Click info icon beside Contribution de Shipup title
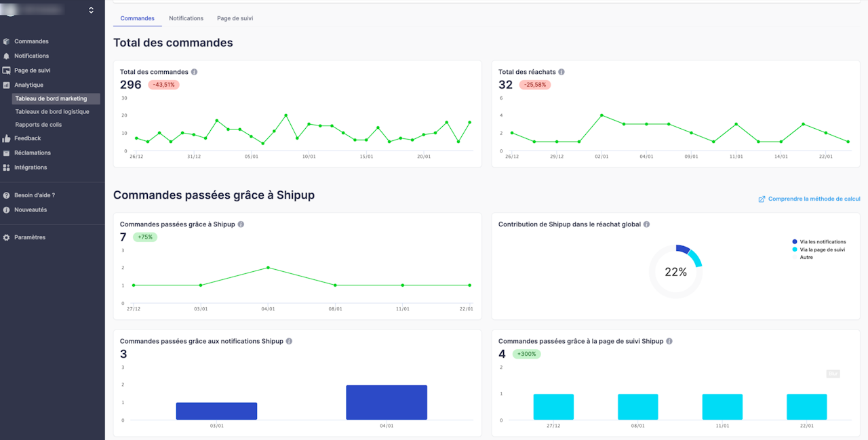The height and width of the screenshot is (440, 868). click(646, 224)
